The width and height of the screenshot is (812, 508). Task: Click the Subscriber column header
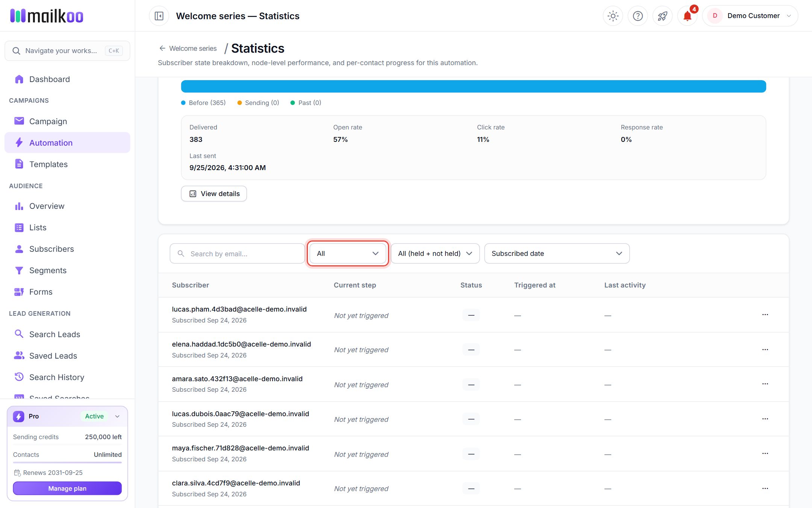(x=191, y=285)
